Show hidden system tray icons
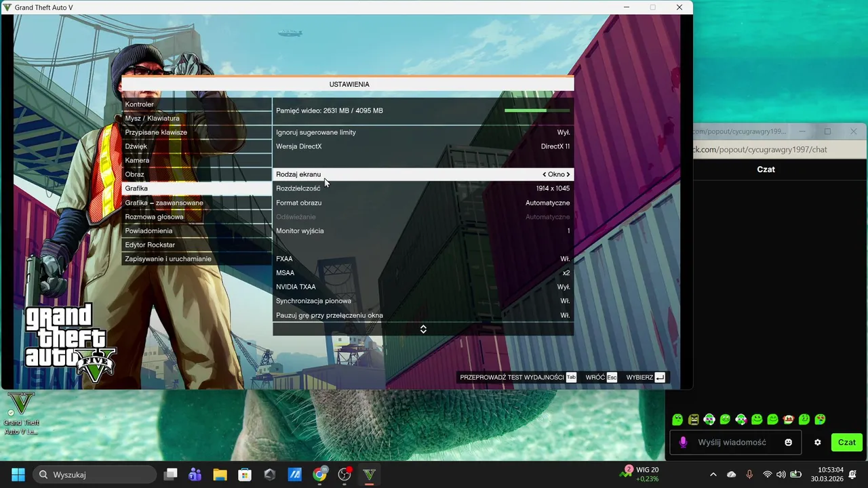The width and height of the screenshot is (868, 488). click(x=713, y=474)
